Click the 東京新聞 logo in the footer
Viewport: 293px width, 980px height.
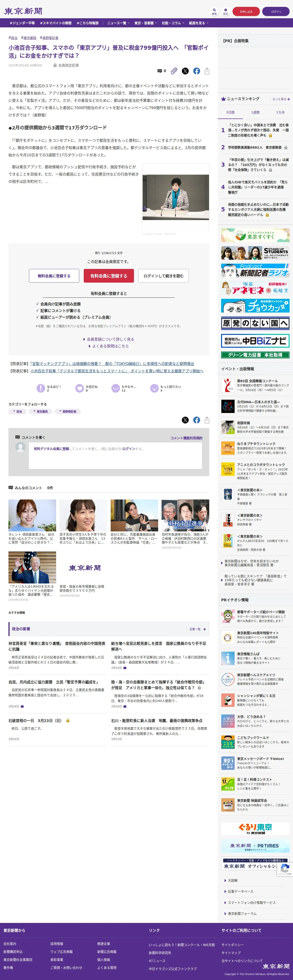point(276,966)
